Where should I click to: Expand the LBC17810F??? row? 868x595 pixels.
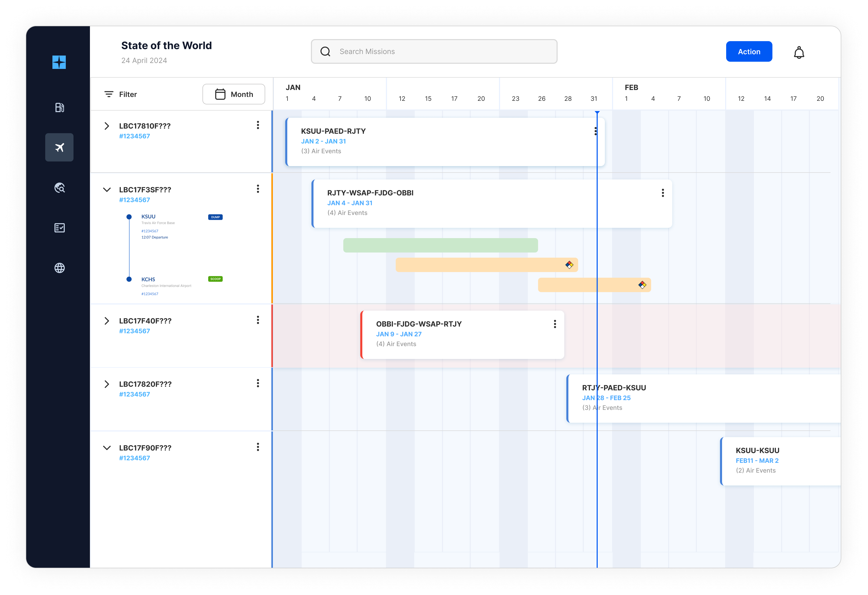(x=107, y=126)
